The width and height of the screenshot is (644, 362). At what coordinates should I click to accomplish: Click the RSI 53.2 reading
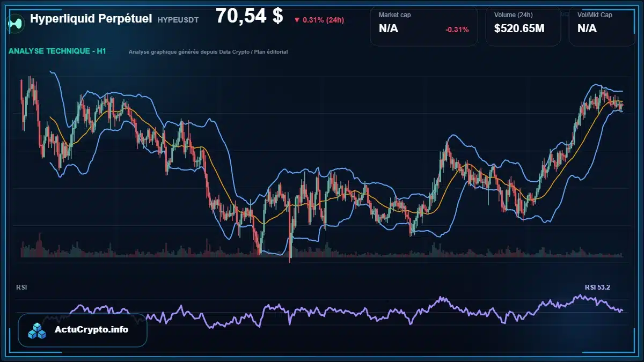[597, 287]
